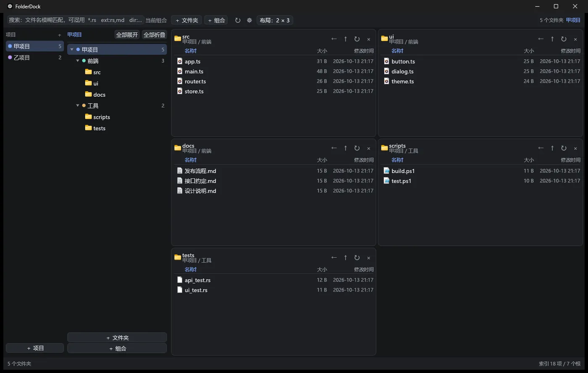This screenshot has width=588, height=373.
Task: Select 乙项目 in the project list
Action: coord(35,57)
